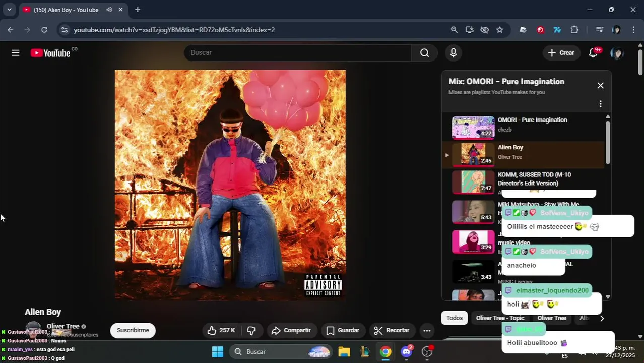Click the crossed-eye tracking protection icon
Image resolution: width=644 pixels, height=363 pixels.
pos(484,30)
